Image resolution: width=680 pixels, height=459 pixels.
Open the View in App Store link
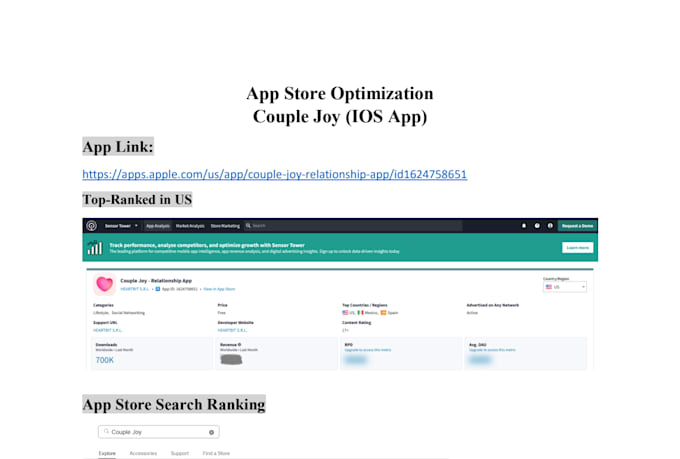pyautogui.click(x=219, y=289)
